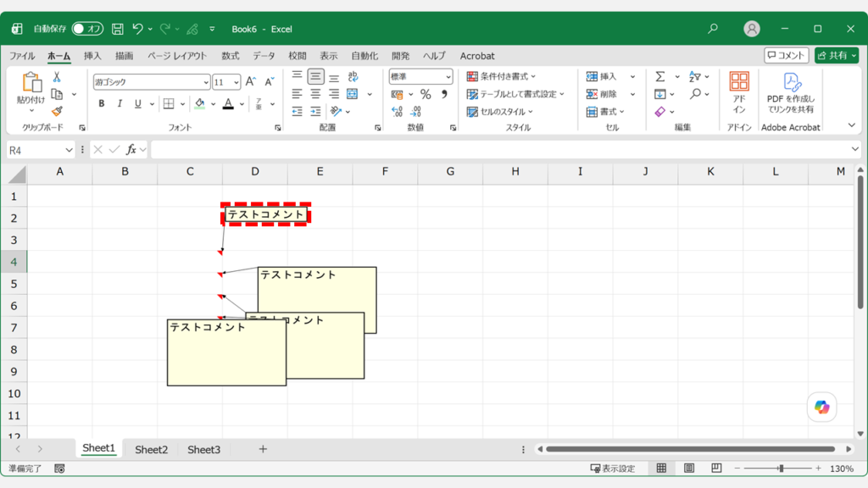868x488 pixels.
Task: Open the 数式 tab
Action: pyautogui.click(x=231, y=56)
